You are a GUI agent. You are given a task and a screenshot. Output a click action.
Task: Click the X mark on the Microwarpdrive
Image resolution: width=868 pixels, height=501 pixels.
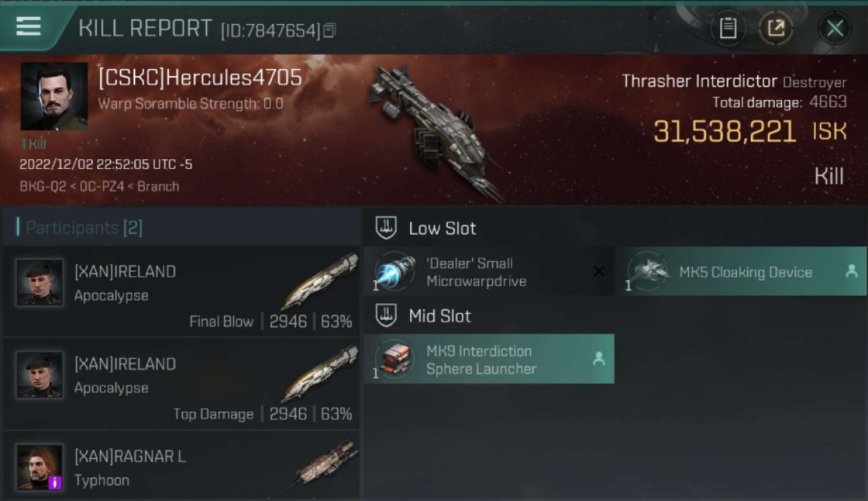pos(599,271)
